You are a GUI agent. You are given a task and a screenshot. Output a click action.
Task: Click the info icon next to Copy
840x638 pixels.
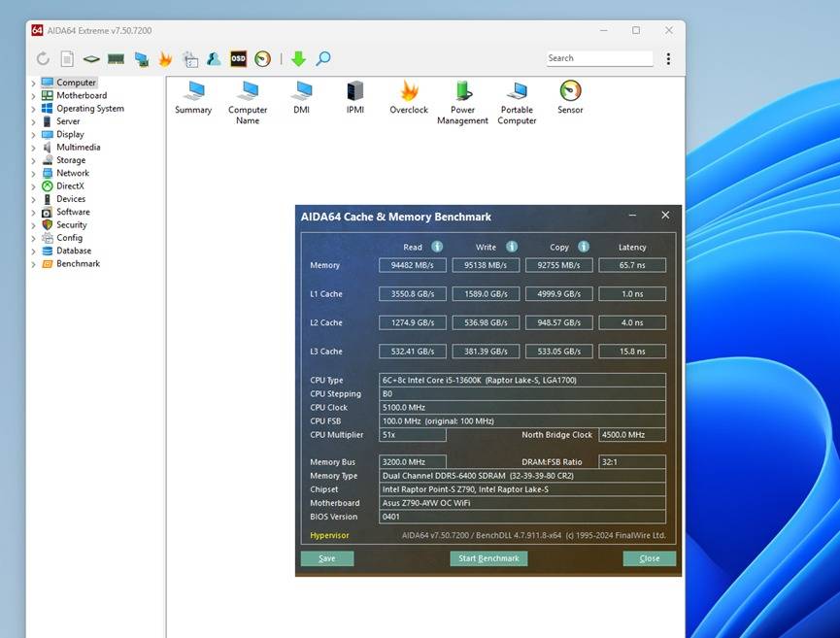coord(584,247)
